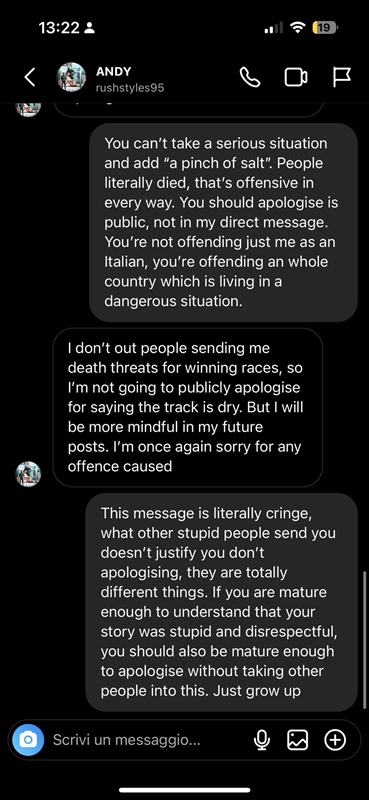This screenshot has height=800, width=369.
Task: Tap the small avatar near the top
Action: pos(28,108)
